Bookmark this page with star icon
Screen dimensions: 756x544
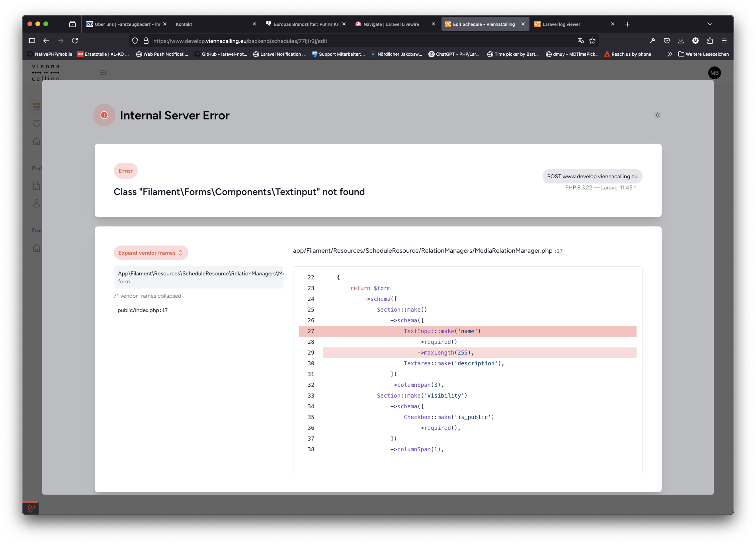point(592,41)
